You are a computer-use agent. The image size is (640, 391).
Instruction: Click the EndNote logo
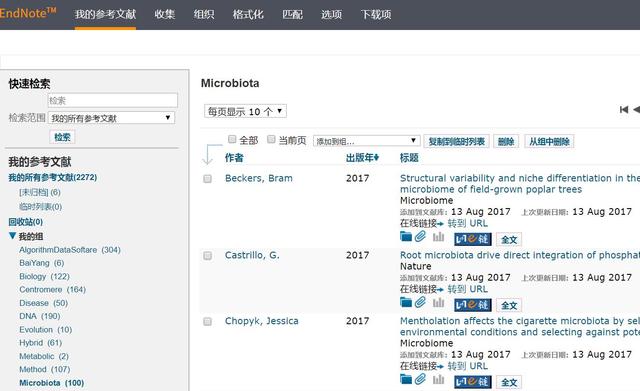(x=28, y=13)
